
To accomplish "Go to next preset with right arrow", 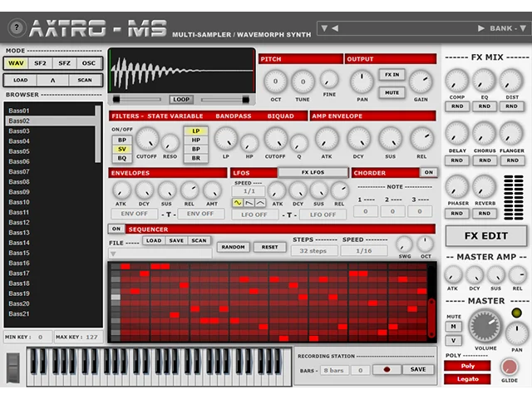I will pyautogui.click(x=480, y=28).
